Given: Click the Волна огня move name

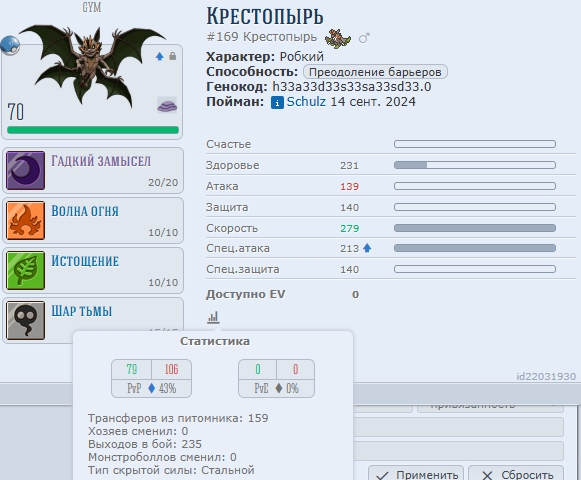Looking at the screenshot, I should pyautogui.click(x=85, y=211).
